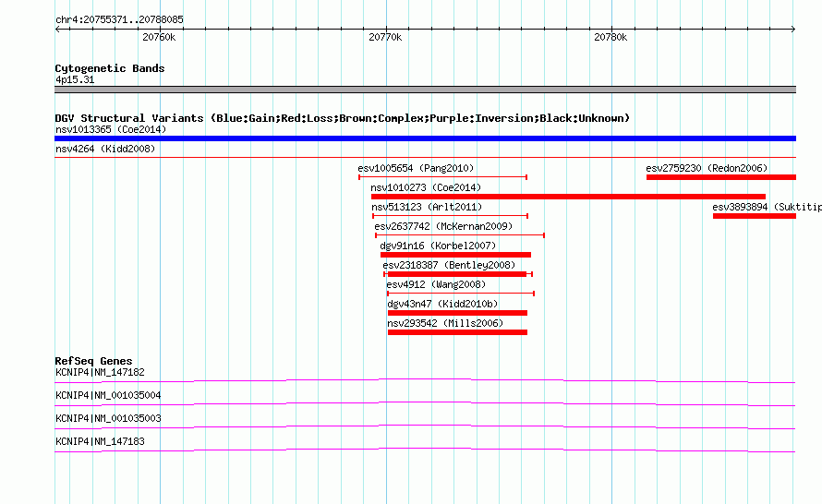Open the esv3893894 variant label
The image size is (822, 504).
tap(767, 207)
